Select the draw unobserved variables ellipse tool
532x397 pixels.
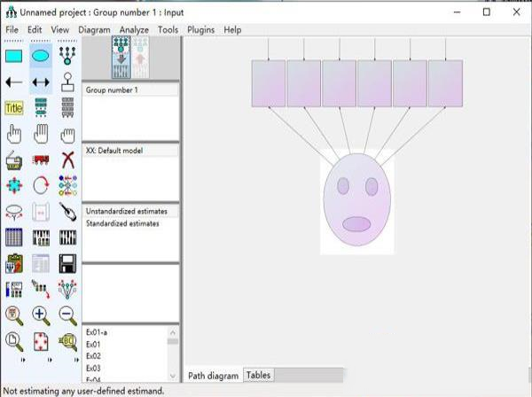click(x=41, y=56)
